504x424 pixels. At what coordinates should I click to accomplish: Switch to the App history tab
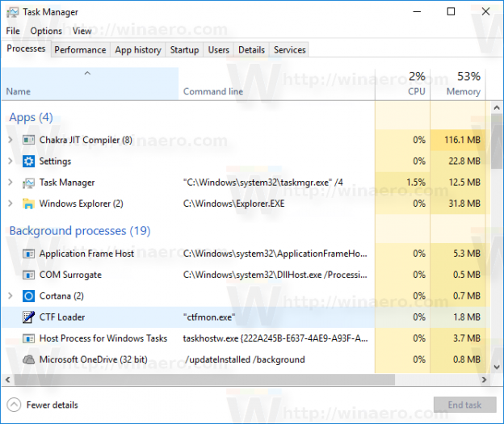(x=138, y=50)
